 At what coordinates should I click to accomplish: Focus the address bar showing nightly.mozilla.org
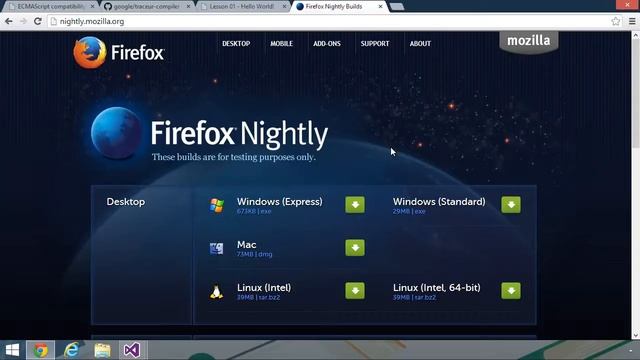click(331, 21)
